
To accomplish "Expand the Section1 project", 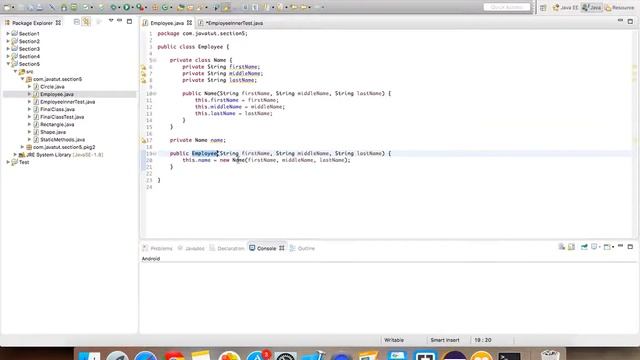I will click(x=8, y=33).
